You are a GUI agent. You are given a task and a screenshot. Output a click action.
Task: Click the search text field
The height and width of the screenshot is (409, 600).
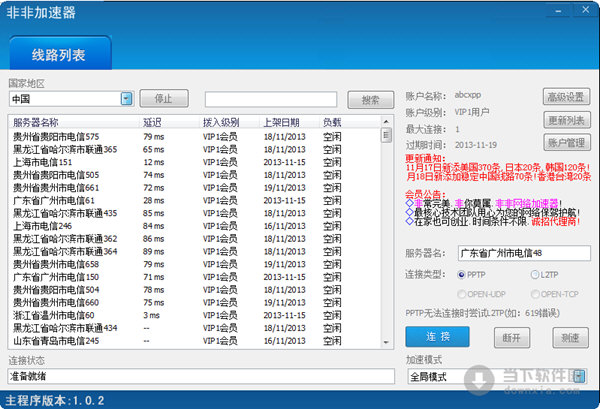[270, 99]
